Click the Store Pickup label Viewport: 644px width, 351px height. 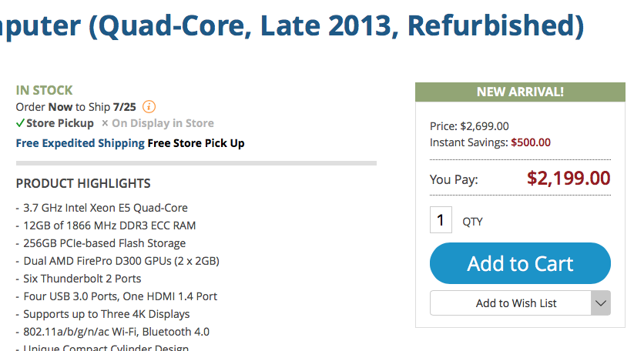60,123
